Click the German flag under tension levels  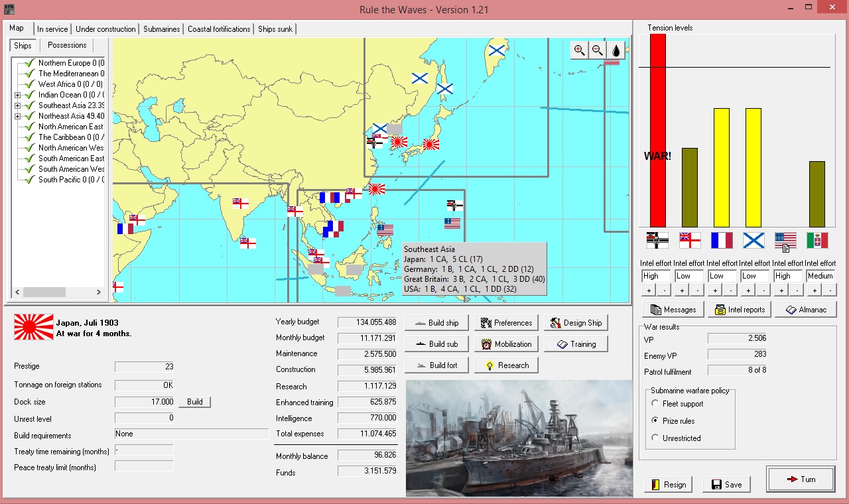[657, 239]
